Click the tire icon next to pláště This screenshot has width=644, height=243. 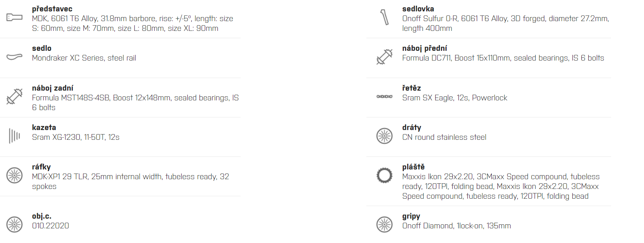coord(384,175)
